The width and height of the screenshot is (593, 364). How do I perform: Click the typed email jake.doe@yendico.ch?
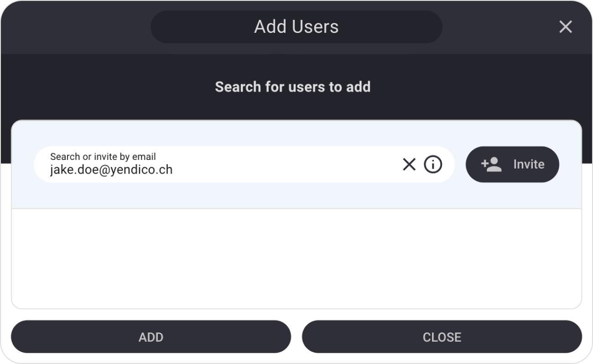(x=111, y=170)
